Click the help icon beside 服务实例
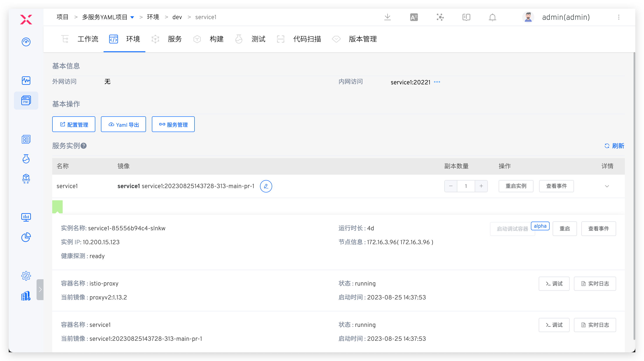 tap(84, 146)
